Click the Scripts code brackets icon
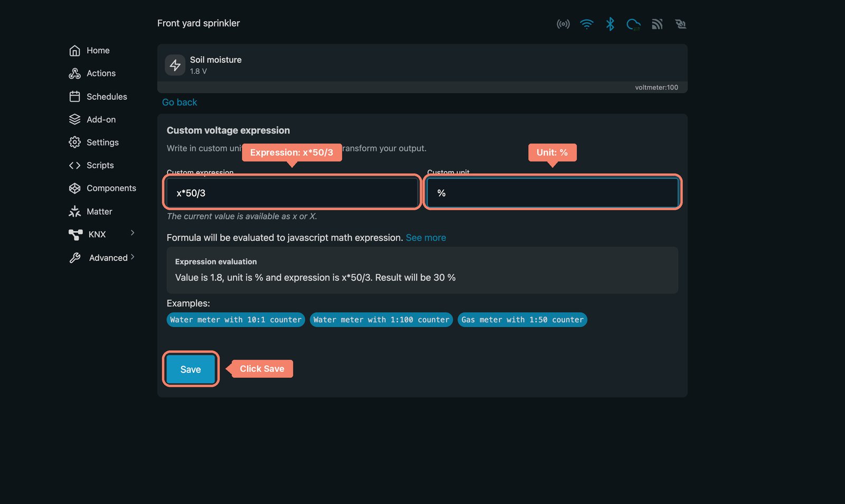 [74, 165]
